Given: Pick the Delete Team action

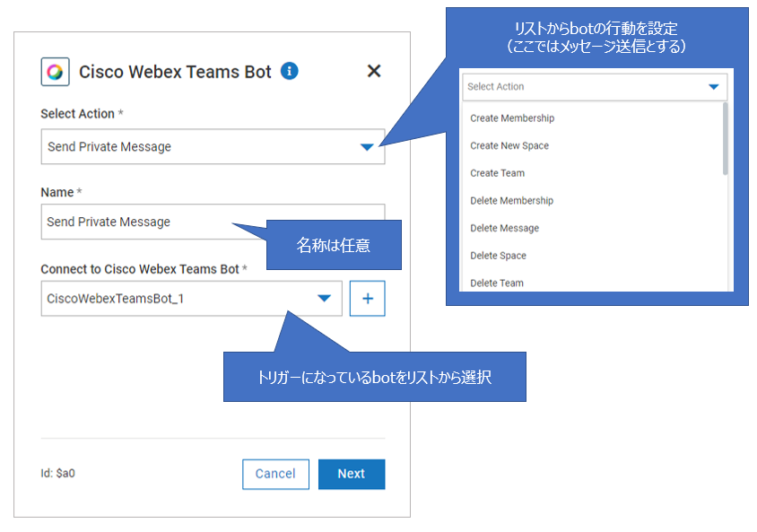Looking at the screenshot, I should (x=496, y=283).
